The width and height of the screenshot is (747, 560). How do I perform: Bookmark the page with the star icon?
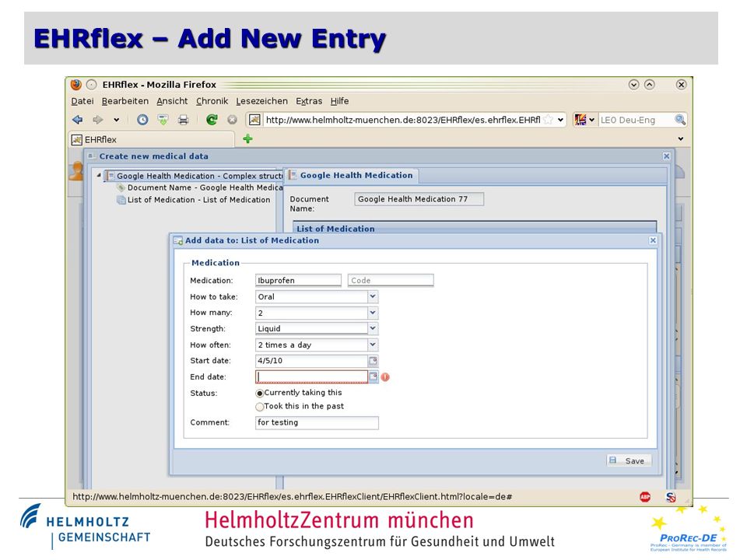[x=549, y=120]
